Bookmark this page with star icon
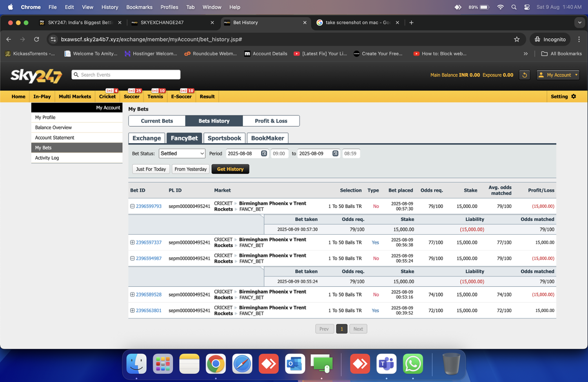588x382 pixels. tap(517, 39)
